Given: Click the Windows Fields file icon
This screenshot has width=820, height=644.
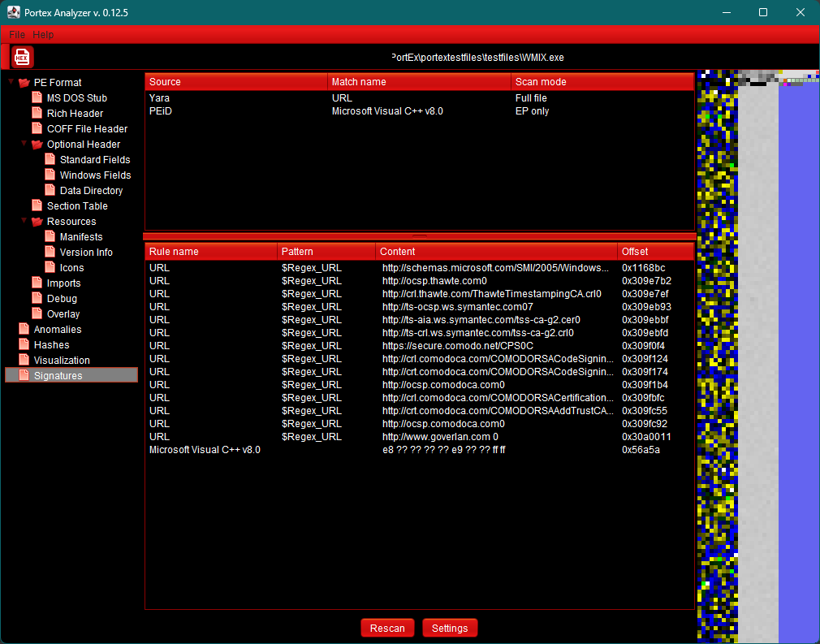Looking at the screenshot, I should (x=50, y=175).
